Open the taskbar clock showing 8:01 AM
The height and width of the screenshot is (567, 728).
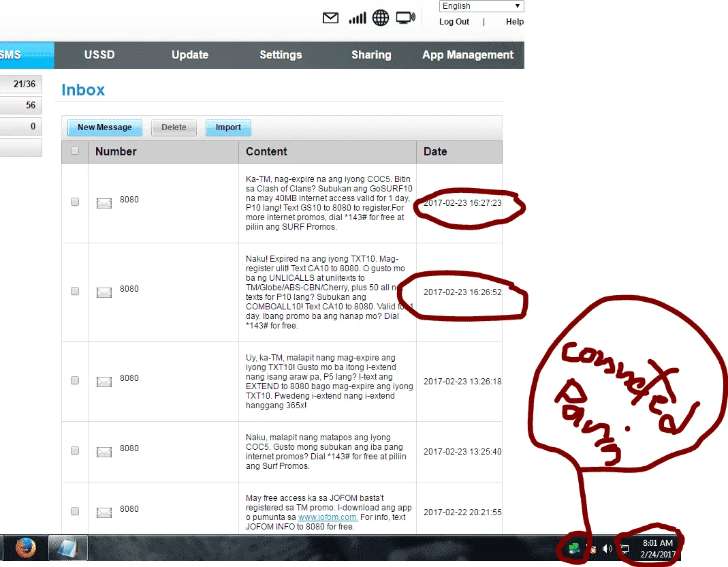[657, 549]
